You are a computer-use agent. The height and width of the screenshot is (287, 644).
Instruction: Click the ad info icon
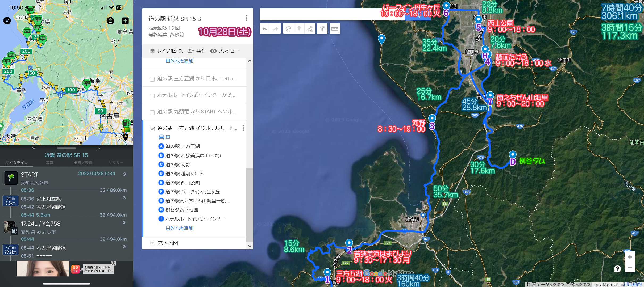pyautogui.click(x=113, y=263)
